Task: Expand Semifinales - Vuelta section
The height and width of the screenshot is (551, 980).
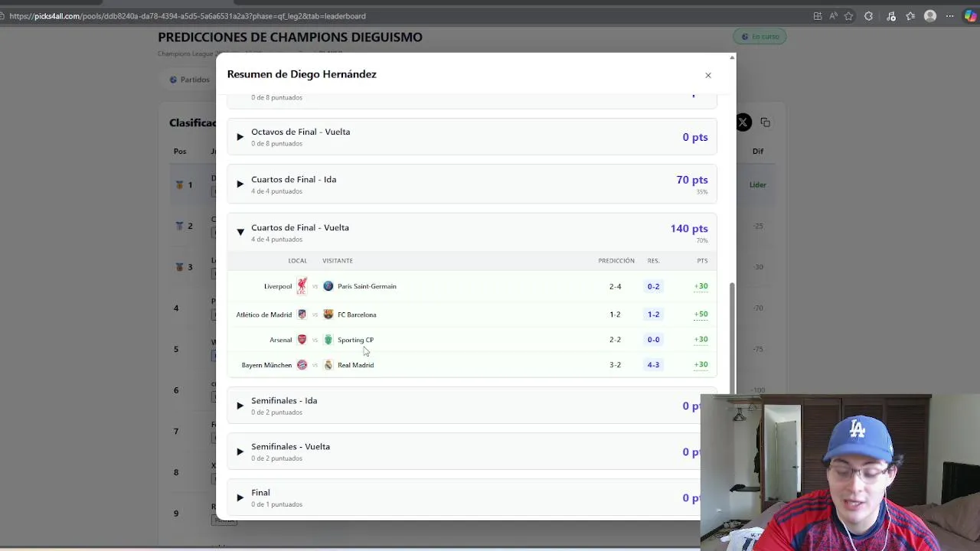Action: (472, 452)
